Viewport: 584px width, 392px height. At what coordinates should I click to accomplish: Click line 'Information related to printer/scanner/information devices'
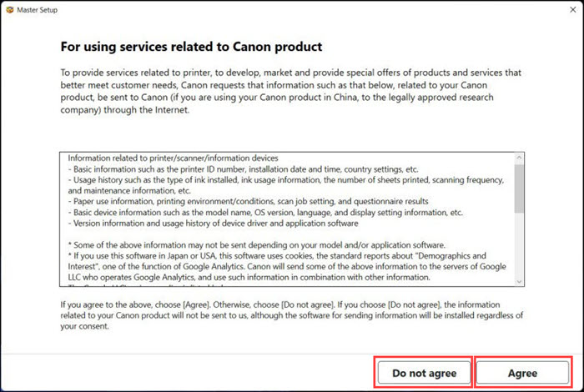174,158
